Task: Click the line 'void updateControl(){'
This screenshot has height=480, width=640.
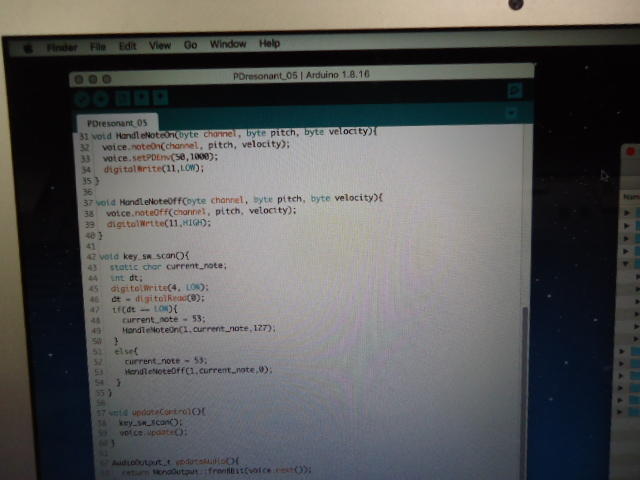Action: 157,412
